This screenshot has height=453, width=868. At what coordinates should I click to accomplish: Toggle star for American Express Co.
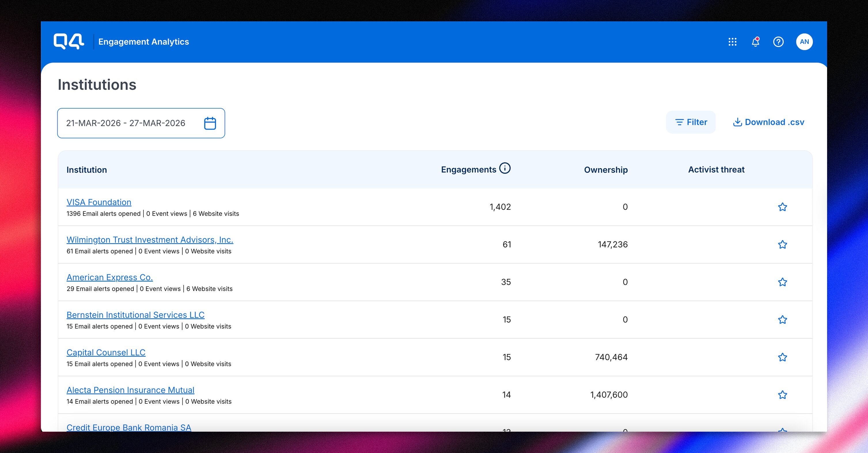(x=782, y=282)
